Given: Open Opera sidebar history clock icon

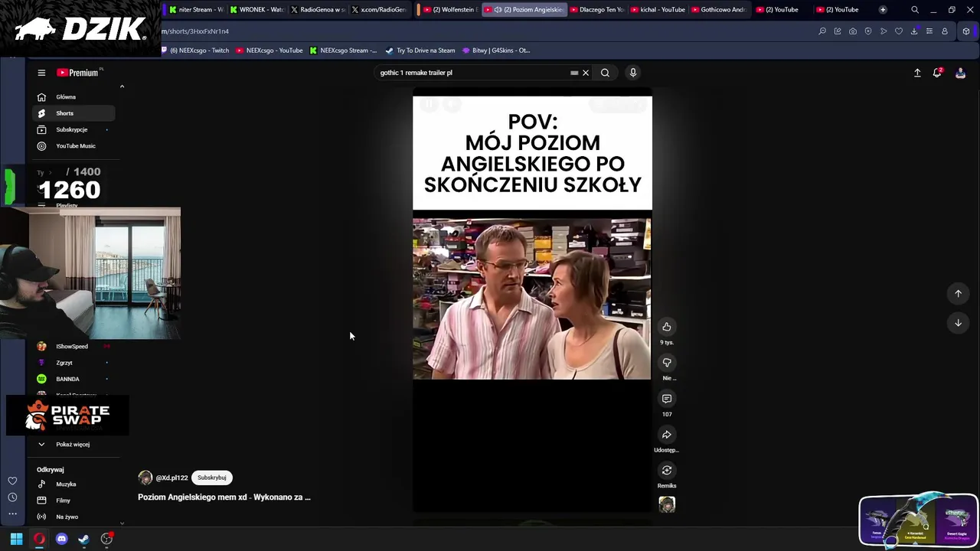Looking at the screenshot, I should pos(12,497).
